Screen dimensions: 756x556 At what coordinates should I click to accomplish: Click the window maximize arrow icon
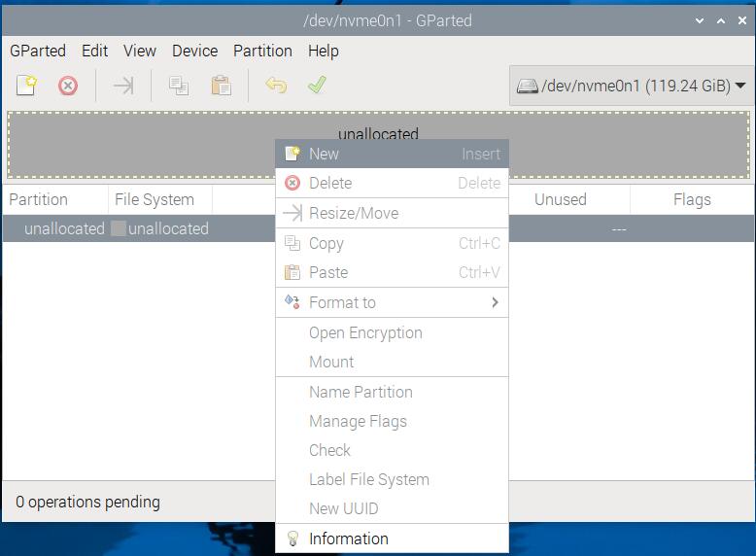tap(721, 20)
